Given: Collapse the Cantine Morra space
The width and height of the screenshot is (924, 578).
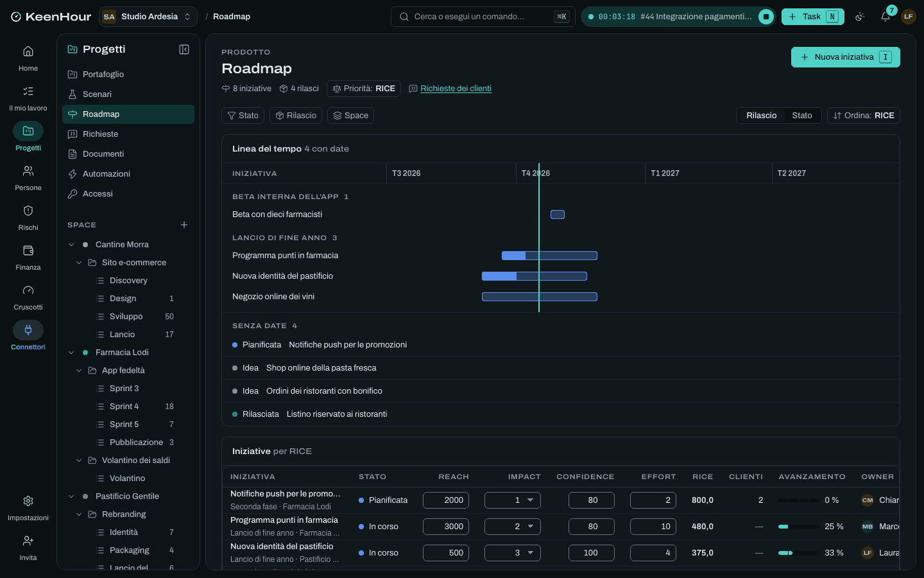Looking at the screenshot, I should 71,245.
